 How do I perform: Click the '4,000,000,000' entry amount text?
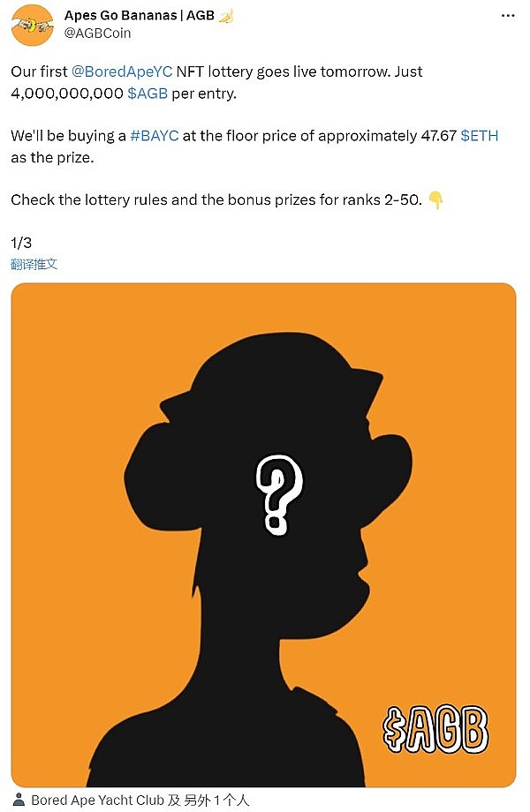(x=67, y=91)
